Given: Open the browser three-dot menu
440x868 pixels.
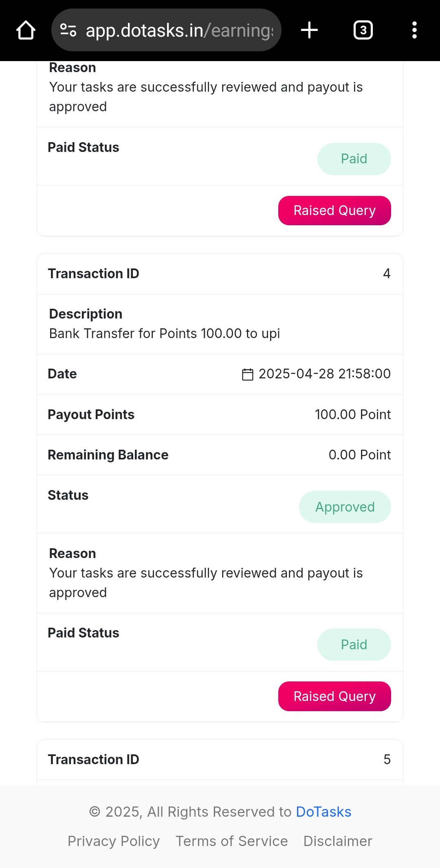Looking at the screenshot, I should pos(414,30).
